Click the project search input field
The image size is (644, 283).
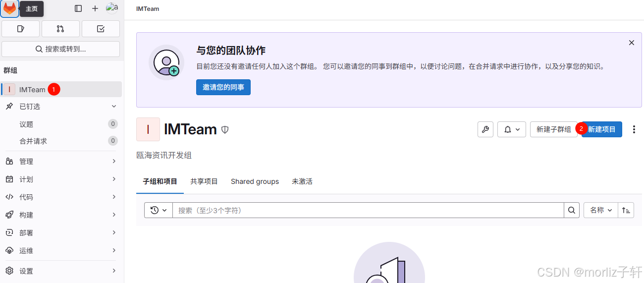coord(368,210)
